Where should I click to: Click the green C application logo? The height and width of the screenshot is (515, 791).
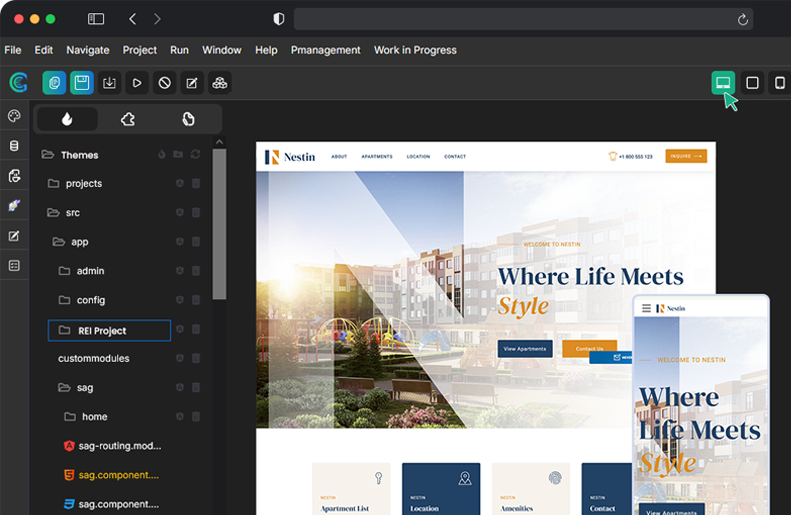click(19, 83)
